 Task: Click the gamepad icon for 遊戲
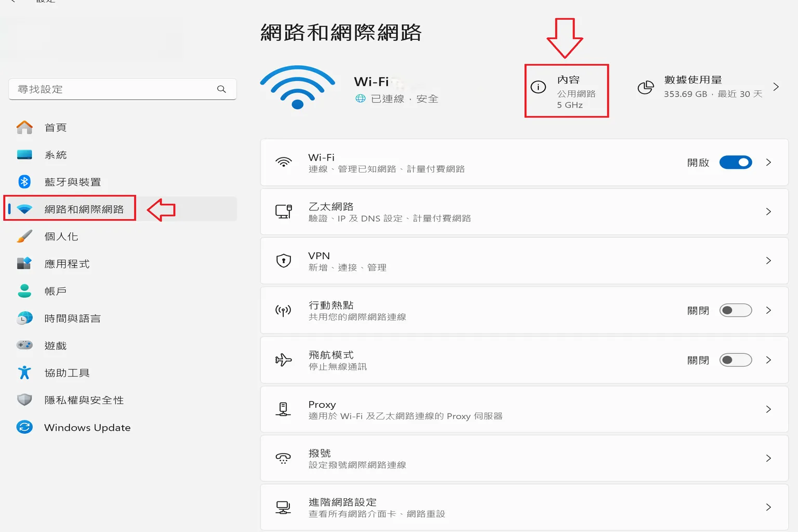24,345
